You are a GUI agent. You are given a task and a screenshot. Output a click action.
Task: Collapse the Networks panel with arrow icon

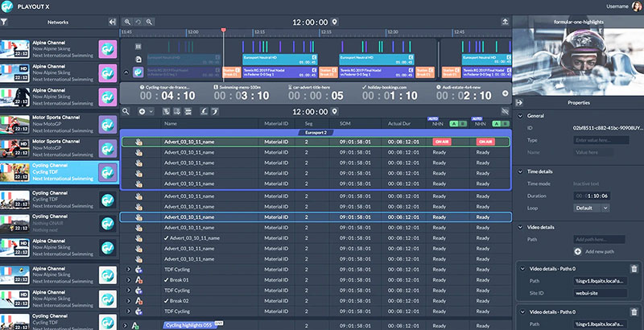[x=112, y=23]
